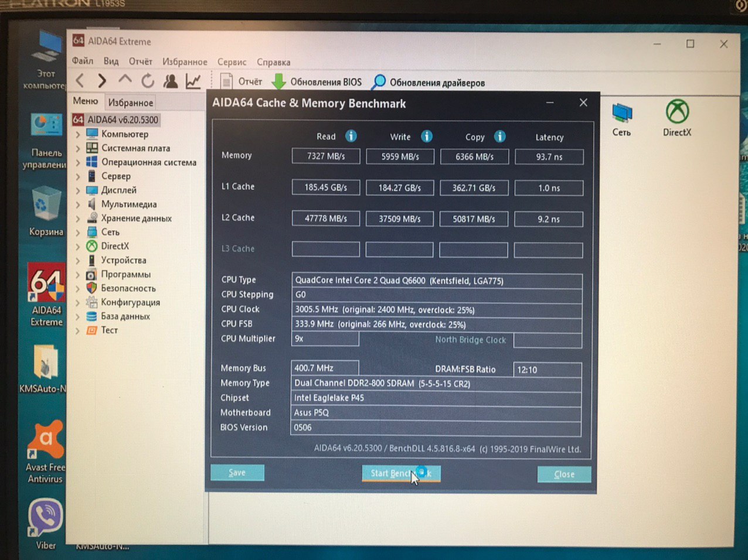Select KMSAuto desktop folder icon

45,368
